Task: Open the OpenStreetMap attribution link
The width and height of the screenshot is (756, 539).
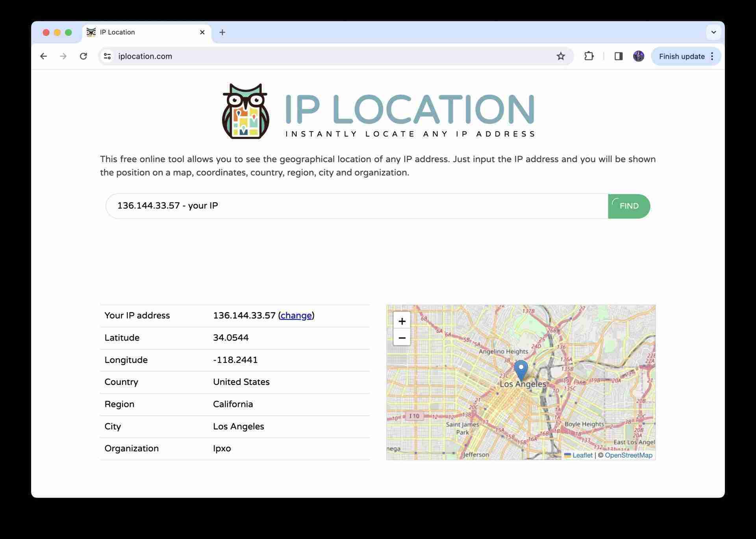Action: pyautogui.click(x=628, y=455)
